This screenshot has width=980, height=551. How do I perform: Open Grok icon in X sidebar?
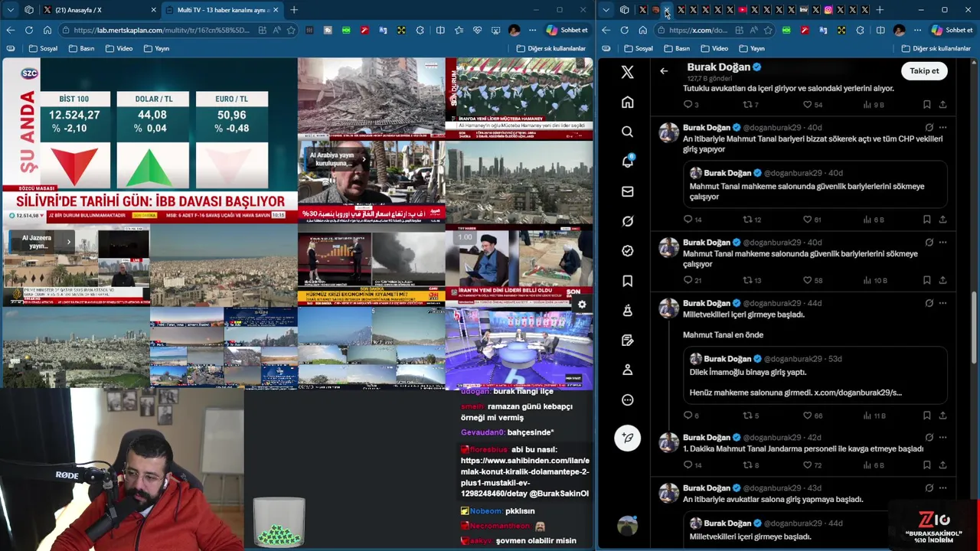tap(627, 221)
